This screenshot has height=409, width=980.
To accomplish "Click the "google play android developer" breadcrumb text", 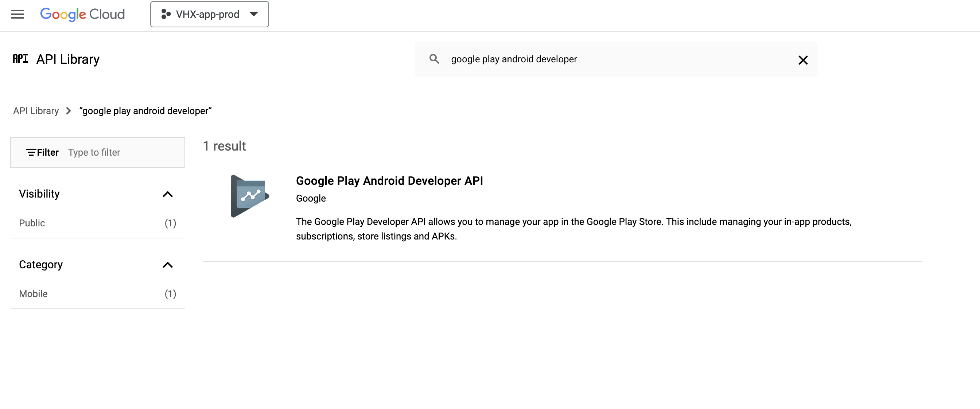I will (145, 111).
